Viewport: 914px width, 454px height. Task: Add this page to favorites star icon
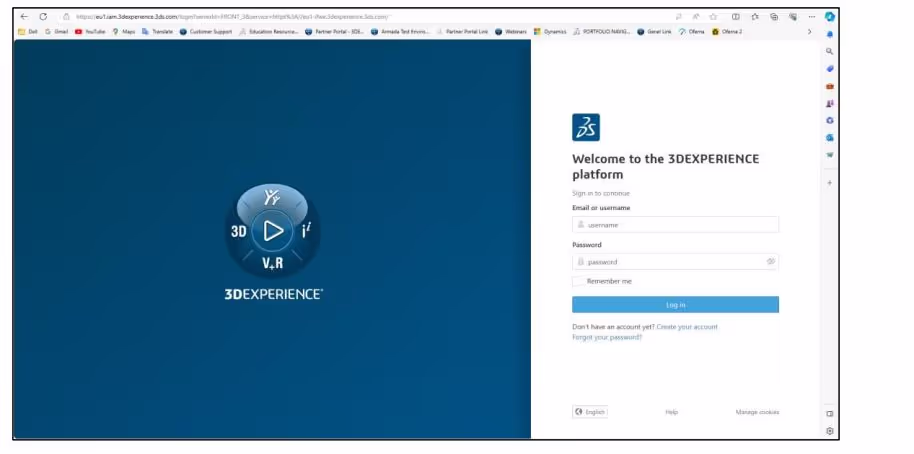click(713, 17)
